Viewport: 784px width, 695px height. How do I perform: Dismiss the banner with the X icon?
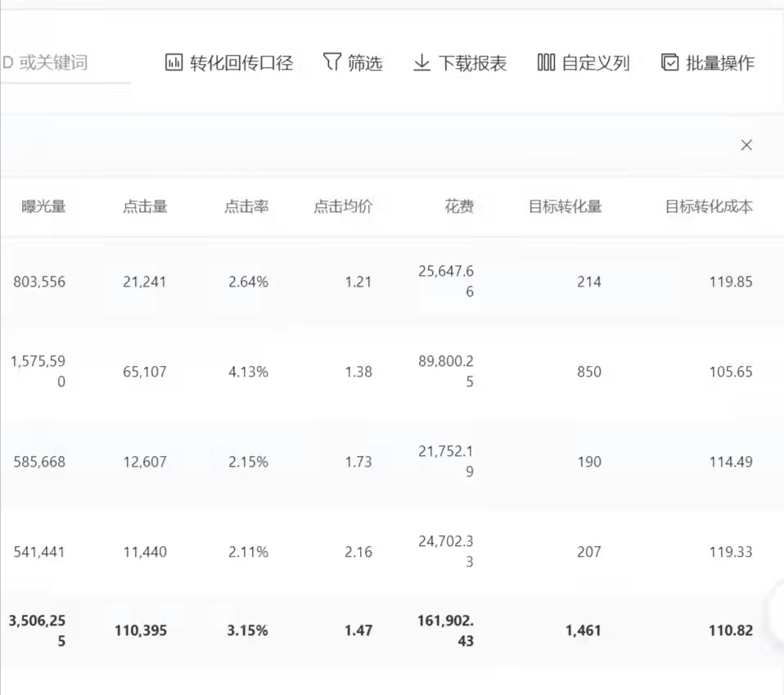746,145
